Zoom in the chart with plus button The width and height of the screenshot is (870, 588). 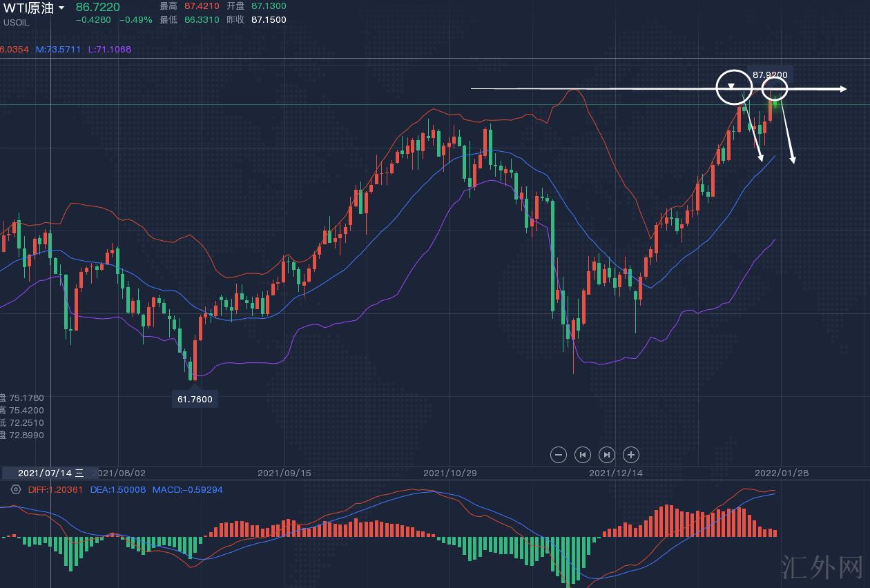click(x=631, y=455)
